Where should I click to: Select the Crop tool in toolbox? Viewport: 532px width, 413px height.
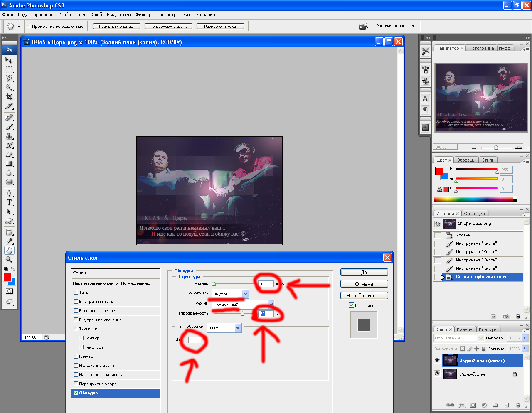tap(9, 97)
